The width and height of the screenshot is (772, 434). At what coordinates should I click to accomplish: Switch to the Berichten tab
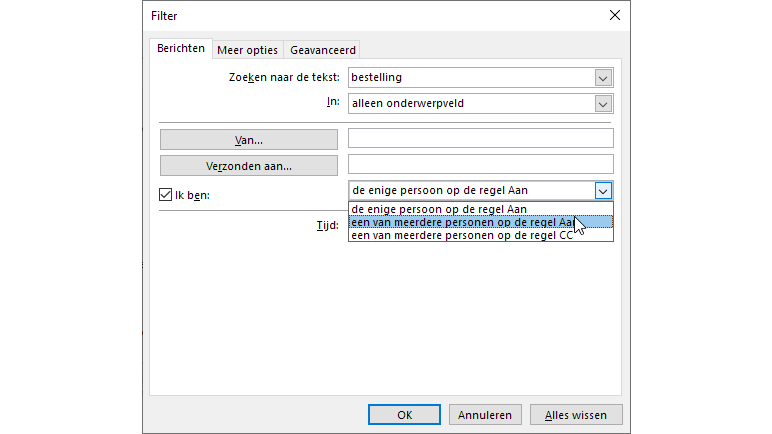point(181,49)
